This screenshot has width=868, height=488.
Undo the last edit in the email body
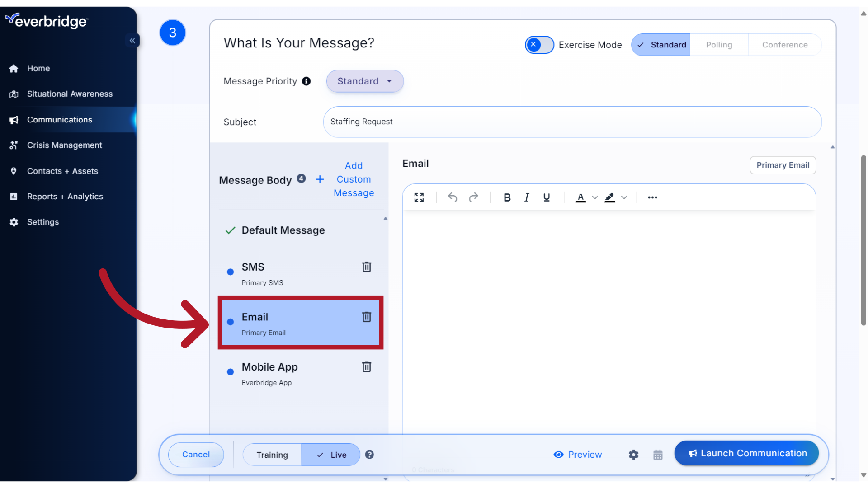(x=452, y=197)
